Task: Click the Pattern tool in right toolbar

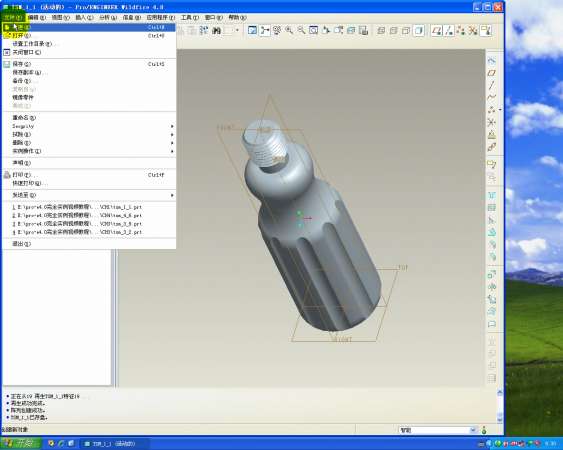Action: pyautogui.click(x=492, y=377)
